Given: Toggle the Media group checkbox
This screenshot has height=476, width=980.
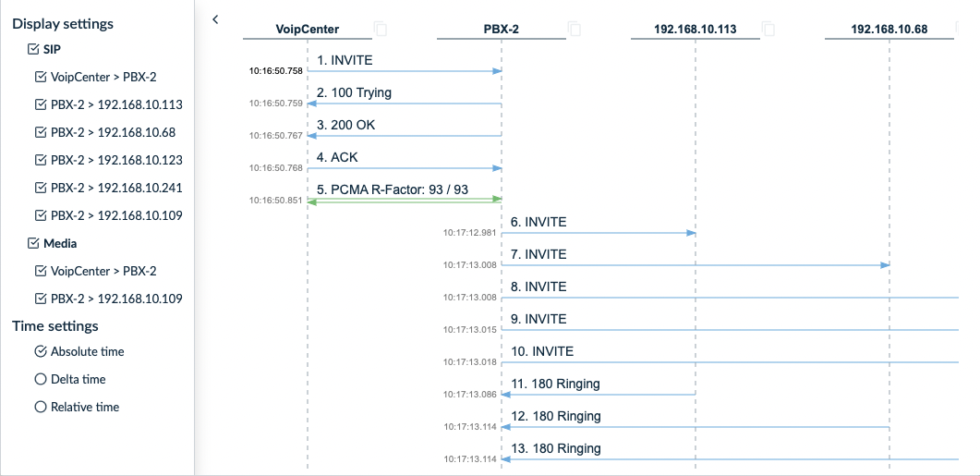Looking at the screenshot, I should [34, 243].
